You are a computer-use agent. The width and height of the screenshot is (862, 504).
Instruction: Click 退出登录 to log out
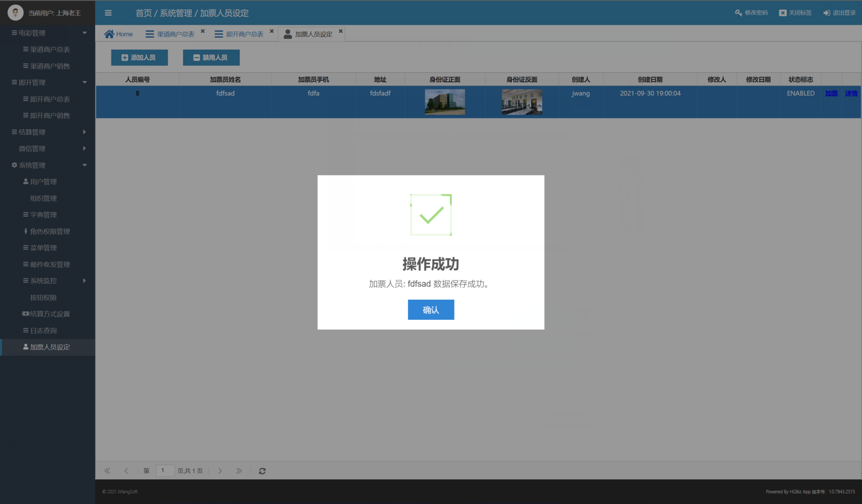(839, 13)
